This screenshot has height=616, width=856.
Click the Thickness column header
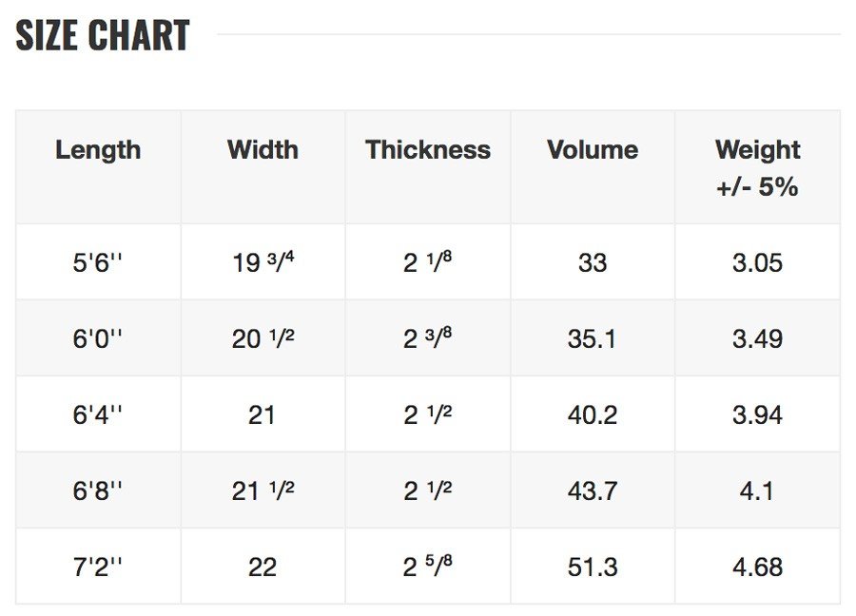pos(428,150)
